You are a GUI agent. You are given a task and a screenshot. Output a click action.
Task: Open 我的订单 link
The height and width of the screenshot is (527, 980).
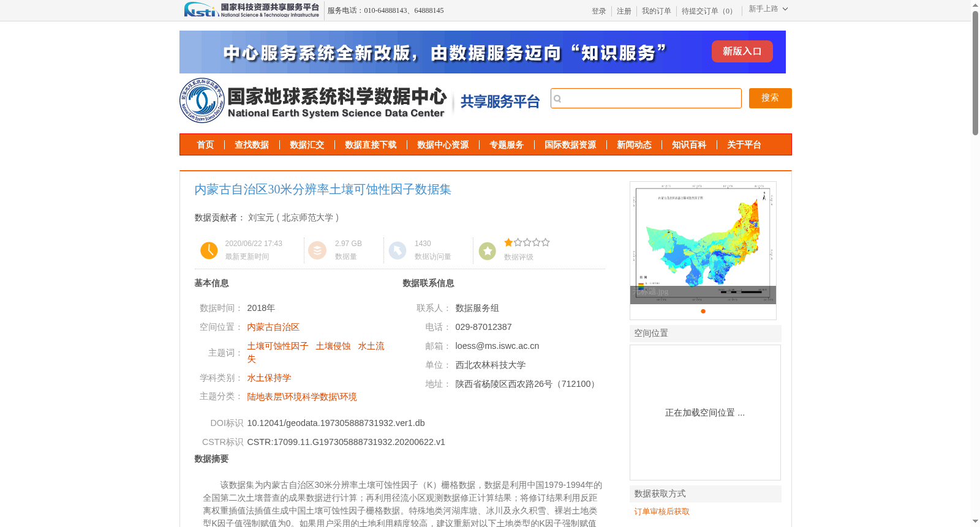click(x=657, y=11)
